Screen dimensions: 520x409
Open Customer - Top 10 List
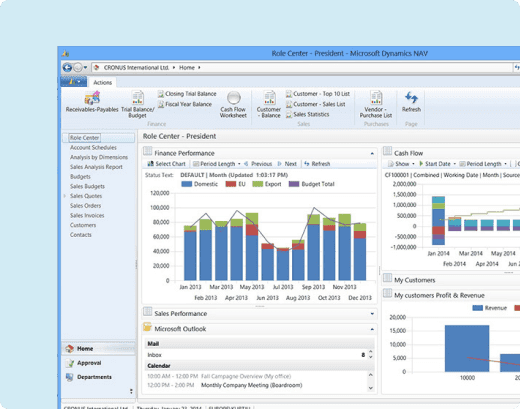[x=318, y=94]
